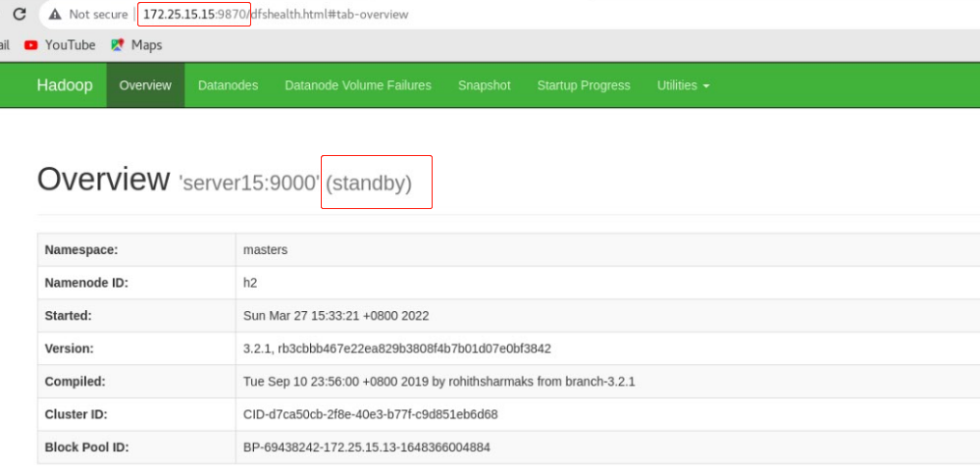Click the Cluster ID: label
Image resolution: width=980 pixels, height=476 pixels.
[77, 414]
